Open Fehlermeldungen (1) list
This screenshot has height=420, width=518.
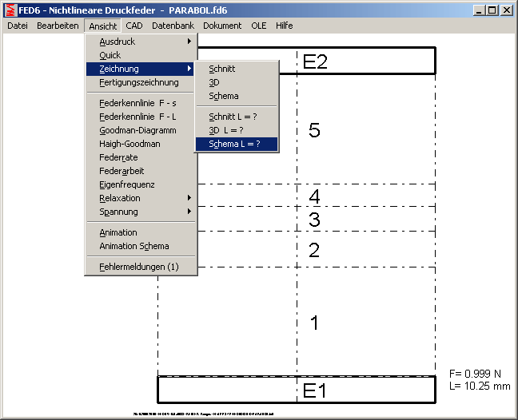(x=139, y=266)
